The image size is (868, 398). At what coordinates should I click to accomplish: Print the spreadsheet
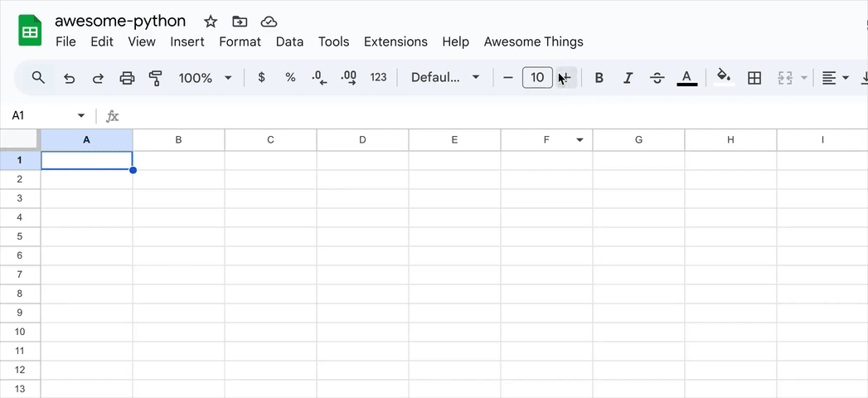(x=128, y=78)
